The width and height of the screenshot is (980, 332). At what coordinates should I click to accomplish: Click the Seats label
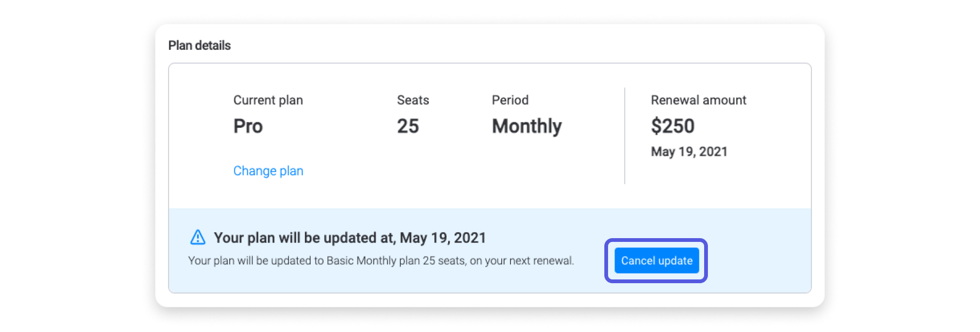pyautogui.click(x=413, y=100)
